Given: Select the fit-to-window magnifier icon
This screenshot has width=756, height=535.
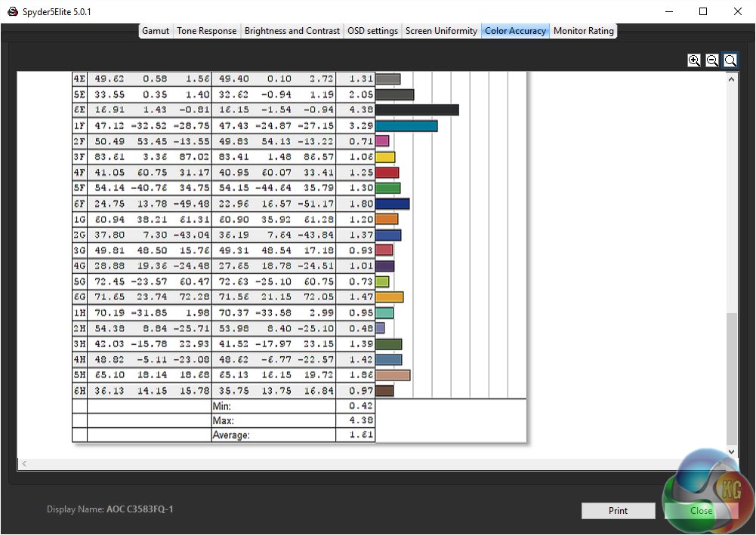Looking at the screenshot, I should (x=730, y=60).
